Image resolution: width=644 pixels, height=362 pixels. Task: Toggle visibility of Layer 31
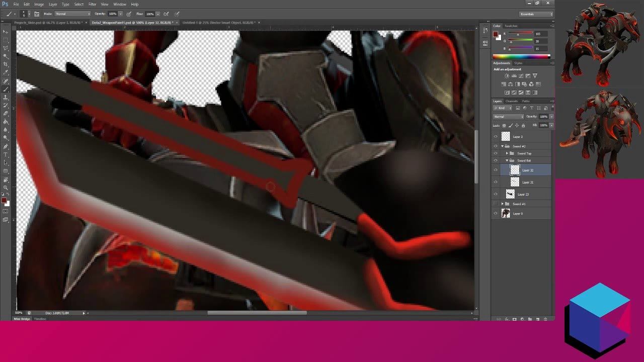(x=496, y=182)
